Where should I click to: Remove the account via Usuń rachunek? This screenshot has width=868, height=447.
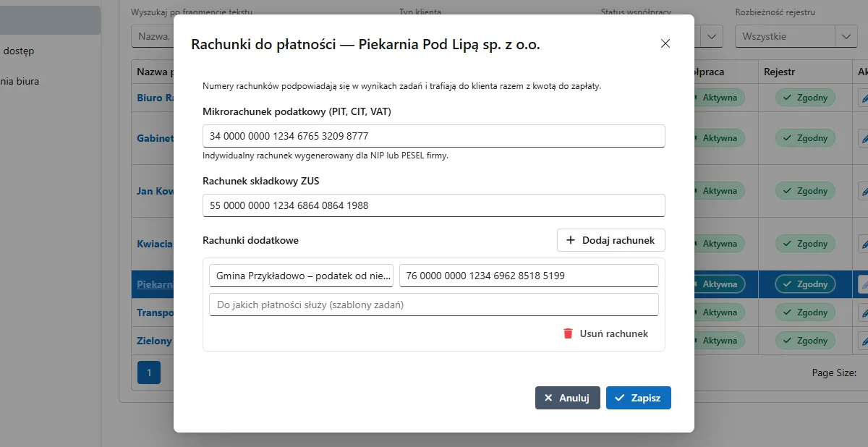tap(605, 333)
